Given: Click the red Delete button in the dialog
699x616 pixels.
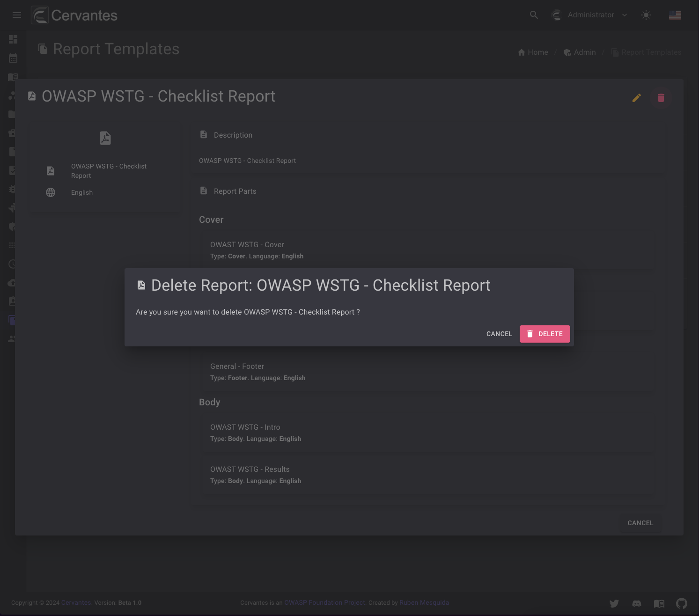Looking at the screenshot, I should [544, 334].
